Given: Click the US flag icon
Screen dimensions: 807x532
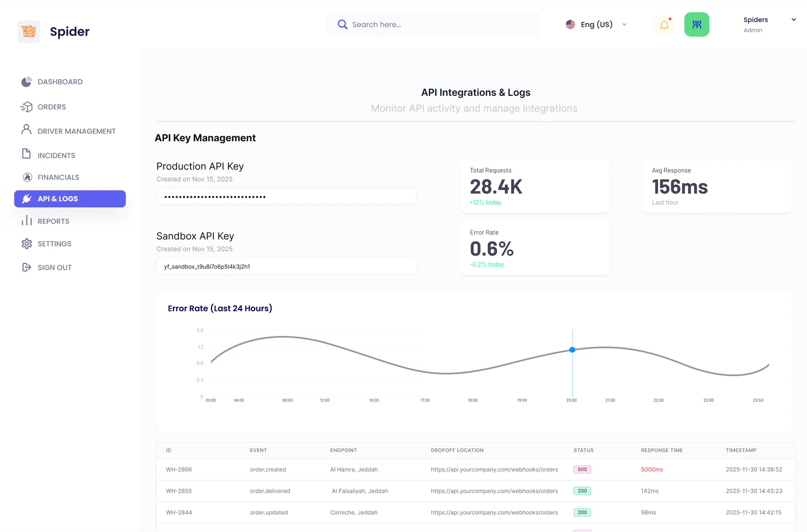Looking at the screenshot, I should point(570,24).
